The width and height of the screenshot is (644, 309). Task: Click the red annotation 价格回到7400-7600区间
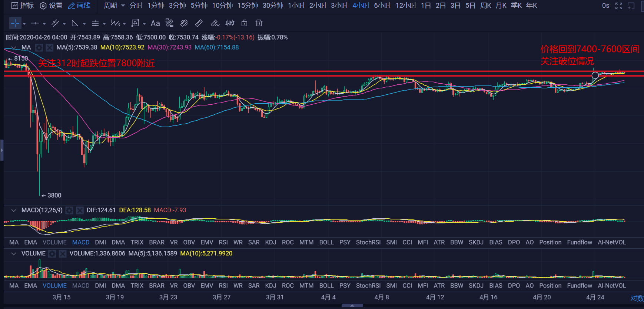point(590,49)
